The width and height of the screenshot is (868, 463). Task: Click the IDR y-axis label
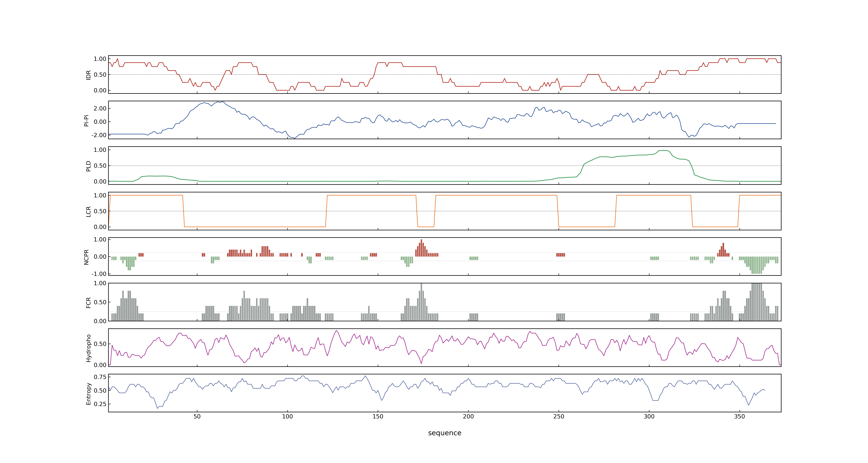pos(88,75)
